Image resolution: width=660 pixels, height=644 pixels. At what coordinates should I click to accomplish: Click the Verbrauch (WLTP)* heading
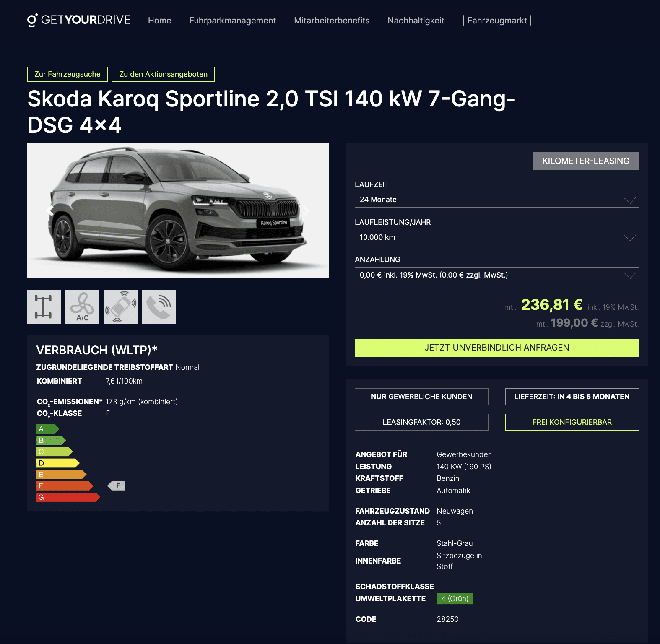coord(97,350)
